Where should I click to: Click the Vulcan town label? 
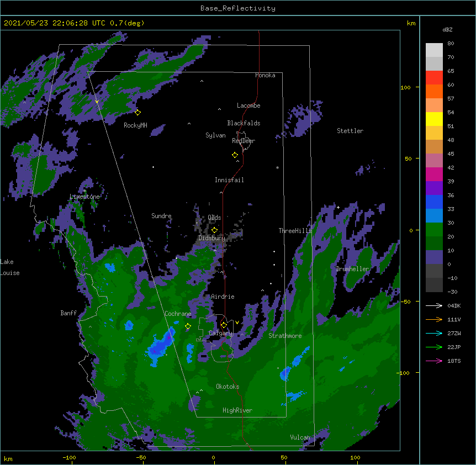[x=300, y=437]
